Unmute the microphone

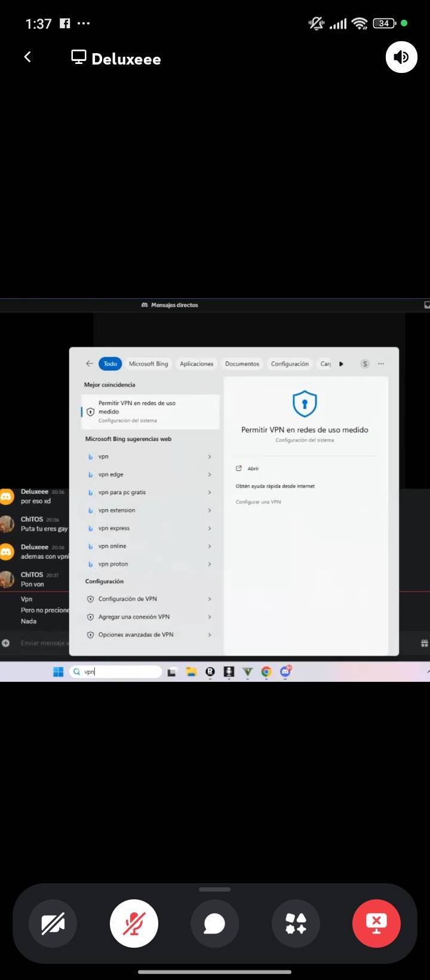pyautogui.click(x=134, y=924)
